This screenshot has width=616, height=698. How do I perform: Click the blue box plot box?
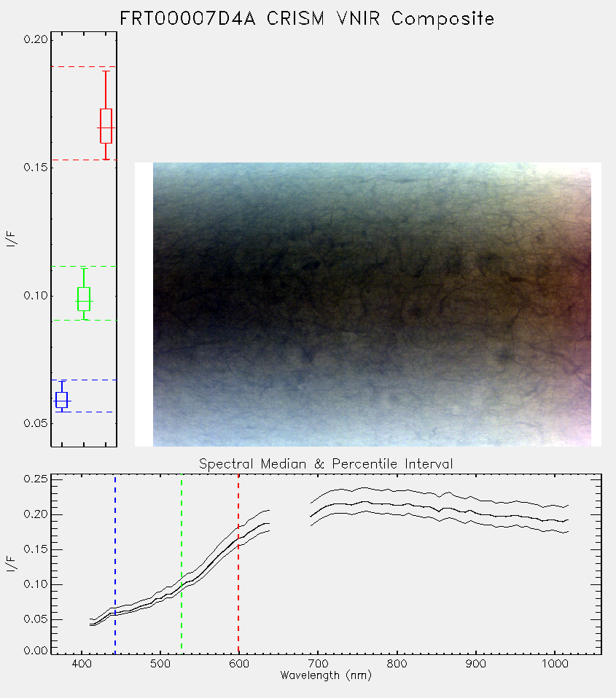(x=61, y=400)
